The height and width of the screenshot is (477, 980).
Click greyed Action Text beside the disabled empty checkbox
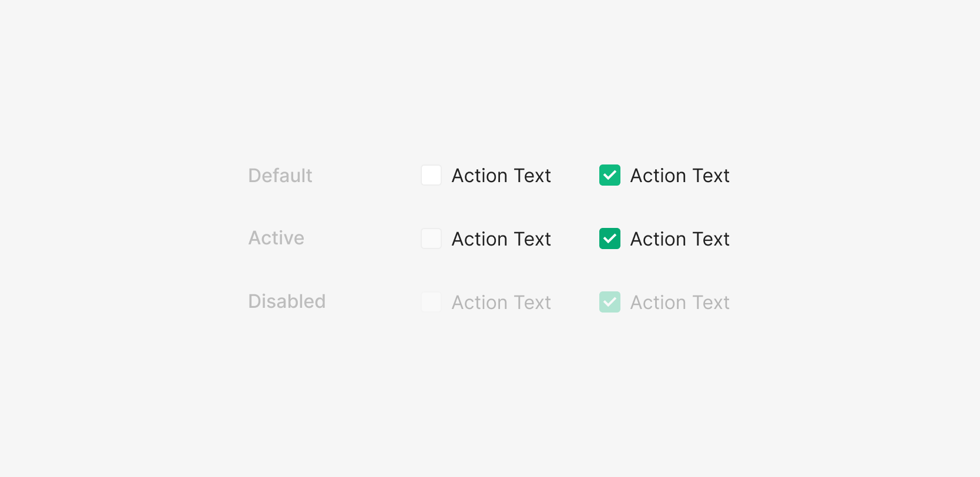point(501,303)
